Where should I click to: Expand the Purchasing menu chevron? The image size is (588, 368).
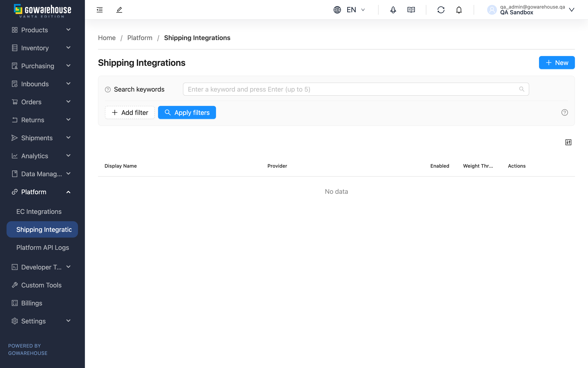click(68, 66)
